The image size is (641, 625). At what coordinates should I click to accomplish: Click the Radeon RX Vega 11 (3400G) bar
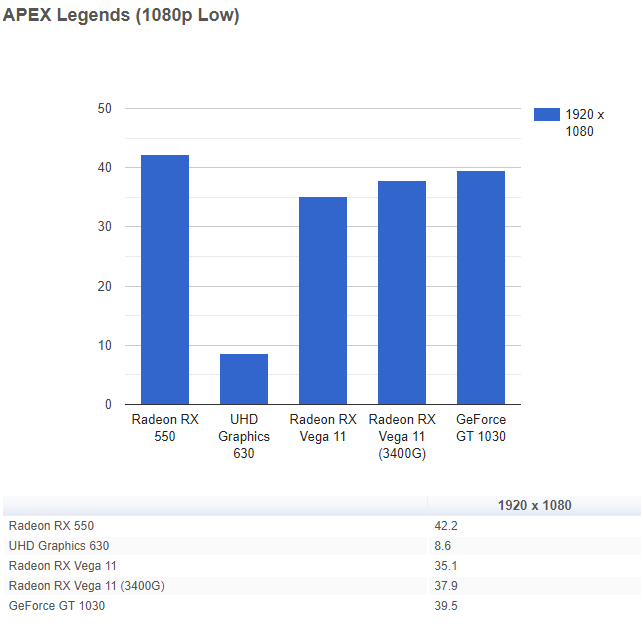coord(402,293)
